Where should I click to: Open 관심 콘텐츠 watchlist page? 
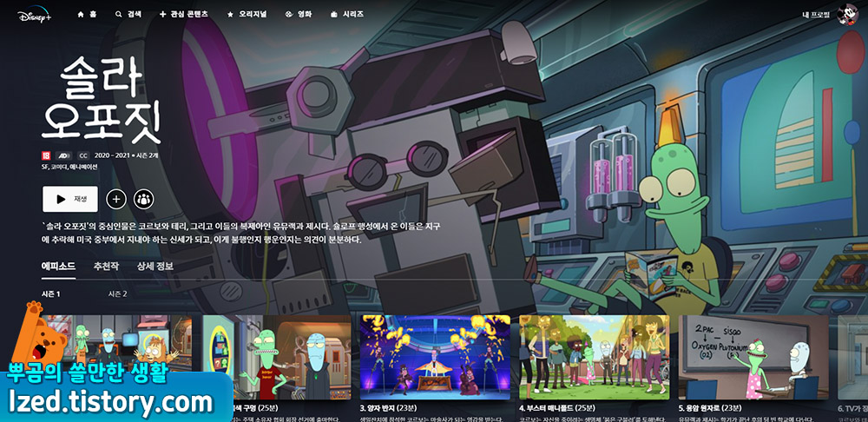click(184, 15)
